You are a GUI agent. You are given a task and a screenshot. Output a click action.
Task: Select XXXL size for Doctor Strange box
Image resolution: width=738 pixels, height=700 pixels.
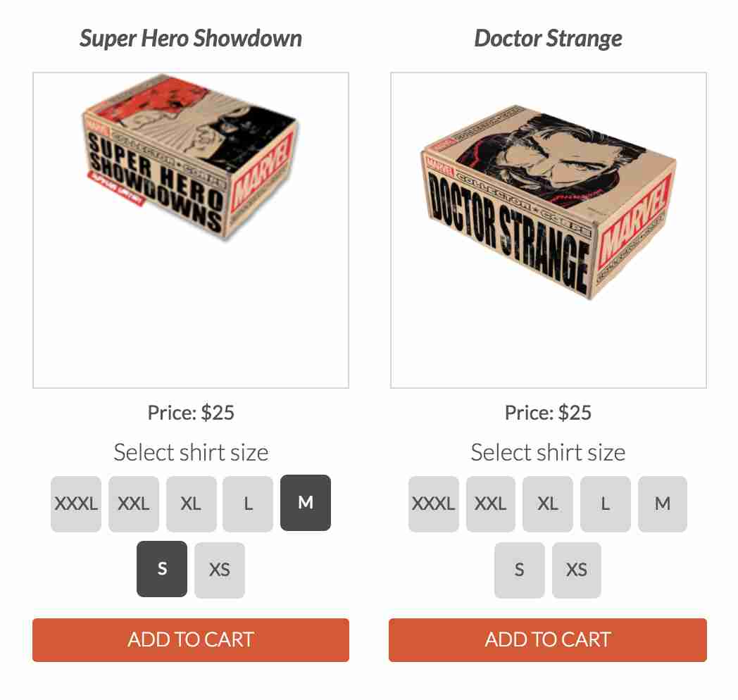click(x=434, y=504)
